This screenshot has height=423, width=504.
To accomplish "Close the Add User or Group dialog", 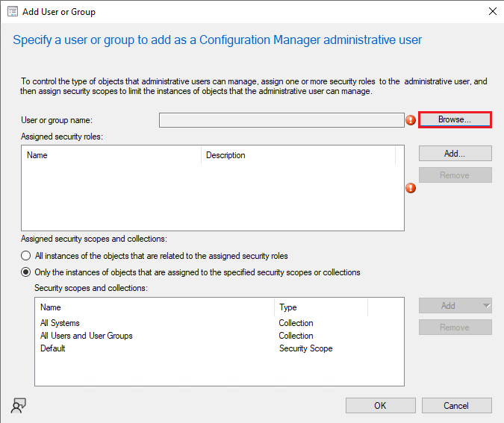I will (493, 11).
